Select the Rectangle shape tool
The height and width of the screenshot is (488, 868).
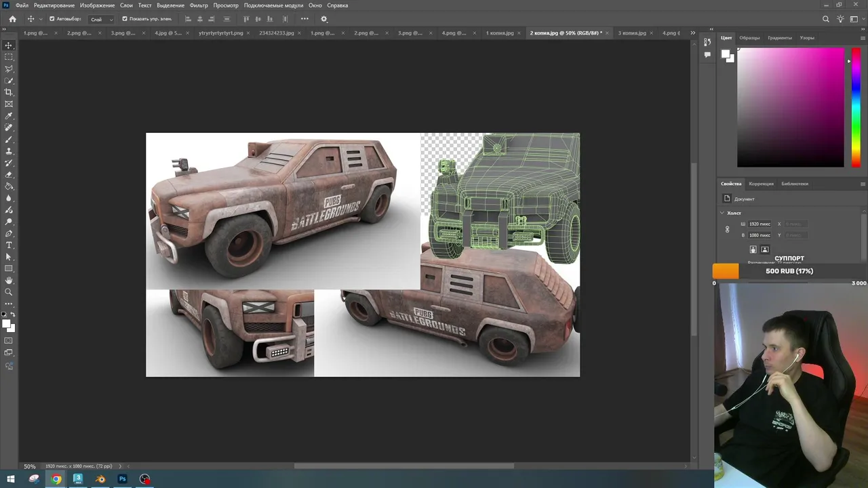click(9, 268)
